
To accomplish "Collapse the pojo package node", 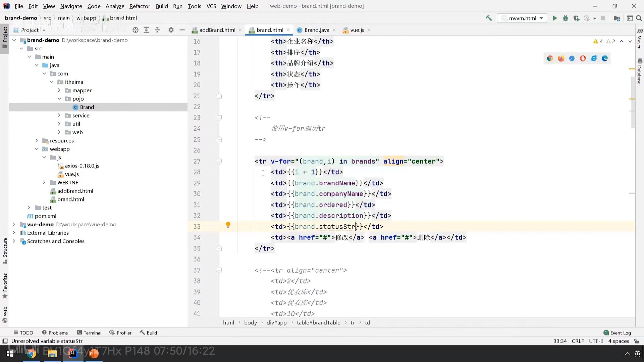I will (x=59, y=99).
